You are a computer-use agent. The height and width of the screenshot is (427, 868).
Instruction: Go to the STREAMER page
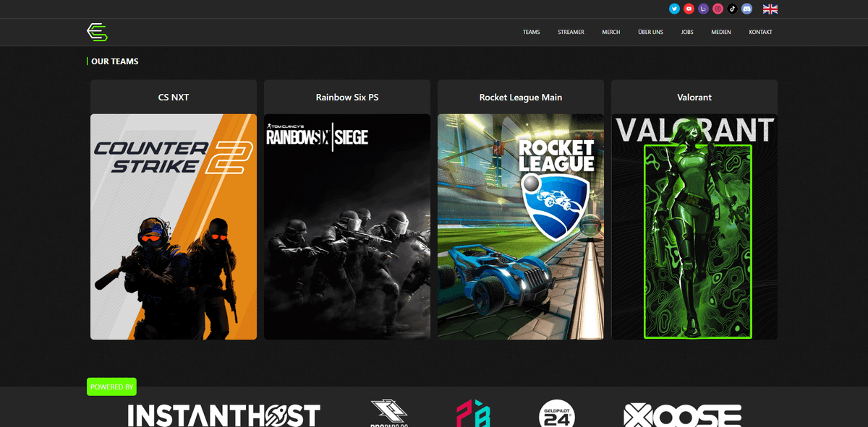(x=571, y=33)
